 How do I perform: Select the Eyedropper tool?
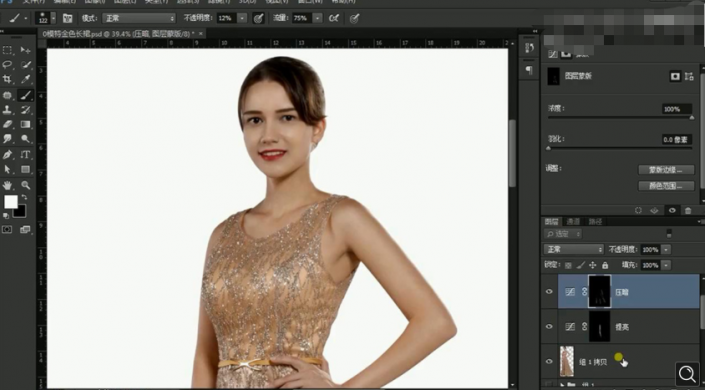point(26,79)
